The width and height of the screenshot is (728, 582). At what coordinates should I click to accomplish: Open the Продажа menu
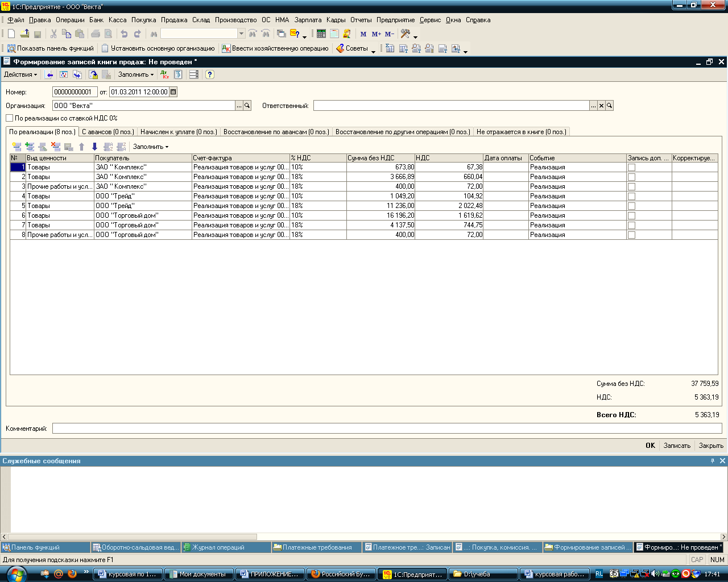174,20
